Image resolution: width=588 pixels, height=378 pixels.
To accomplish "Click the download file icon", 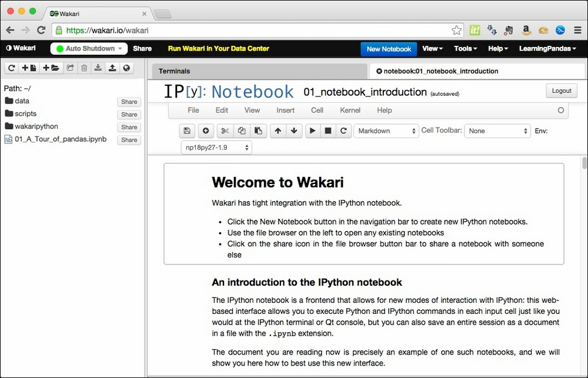I will click(98, 68).
